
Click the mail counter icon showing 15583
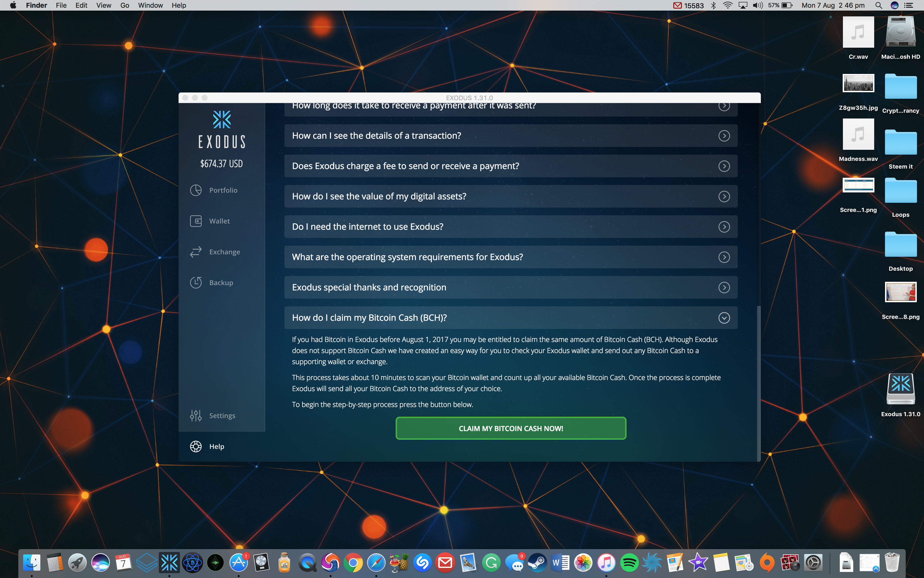pos(688,5)
